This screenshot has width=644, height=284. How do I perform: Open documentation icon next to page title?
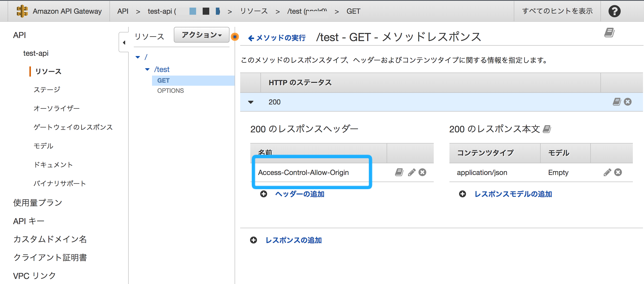tap(609, 33)
